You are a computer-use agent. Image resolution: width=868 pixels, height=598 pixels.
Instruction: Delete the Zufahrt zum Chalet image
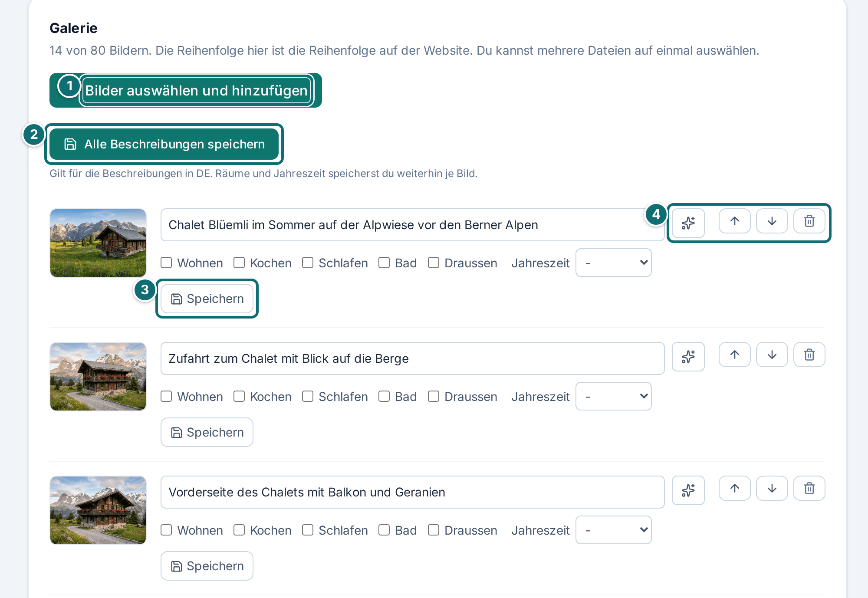809,355
